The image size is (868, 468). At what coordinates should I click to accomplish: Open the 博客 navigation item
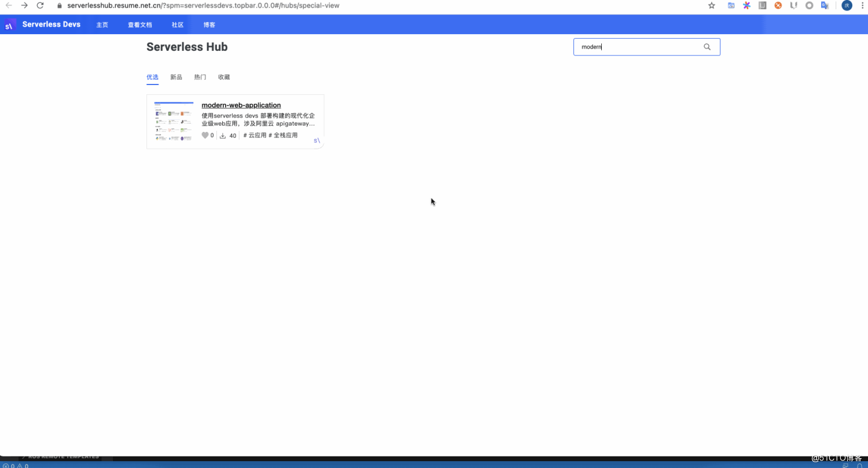point(209,25)
